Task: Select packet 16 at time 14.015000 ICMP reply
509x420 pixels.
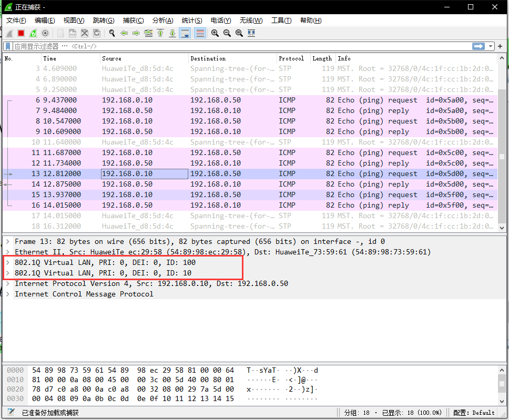Action: (250, 205)
